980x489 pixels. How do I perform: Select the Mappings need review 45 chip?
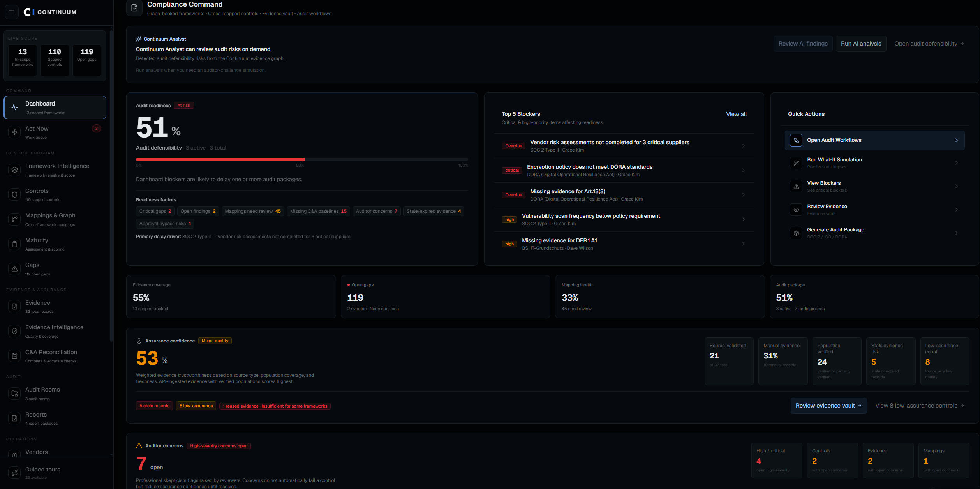pyautogui.click(x=253, y=211)
